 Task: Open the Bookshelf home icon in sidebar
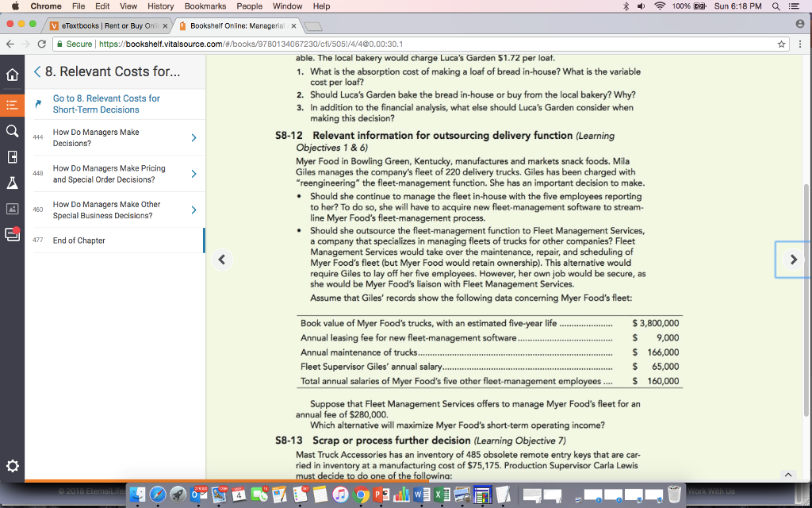[12, 75]
